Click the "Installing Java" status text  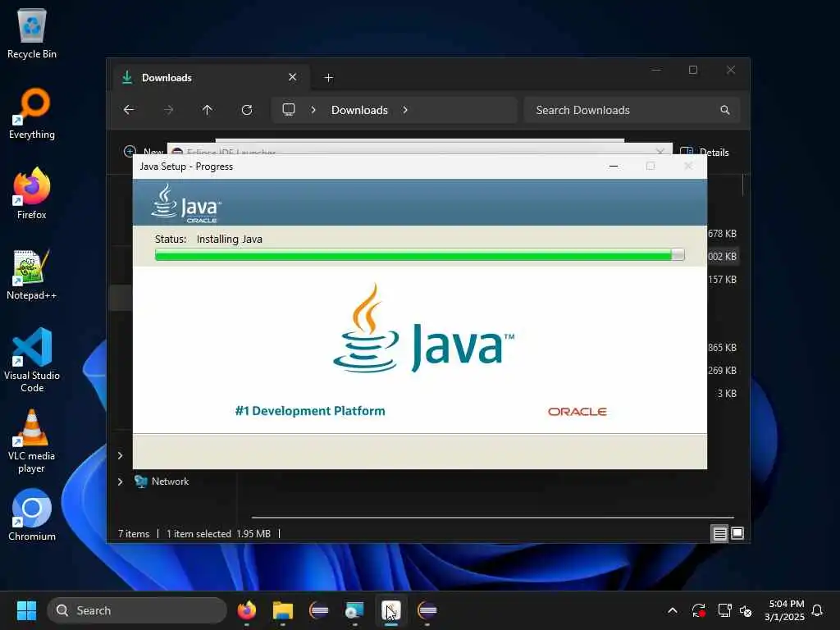pos(230,239)
